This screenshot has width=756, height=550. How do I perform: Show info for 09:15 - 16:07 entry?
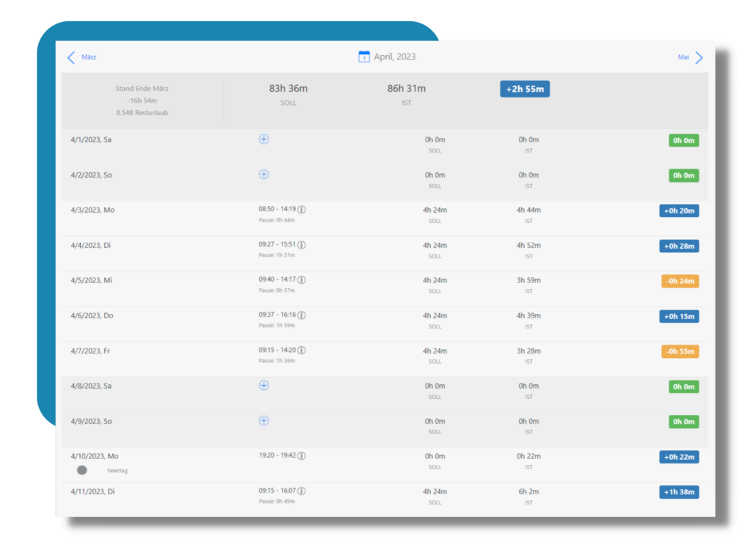302,491
